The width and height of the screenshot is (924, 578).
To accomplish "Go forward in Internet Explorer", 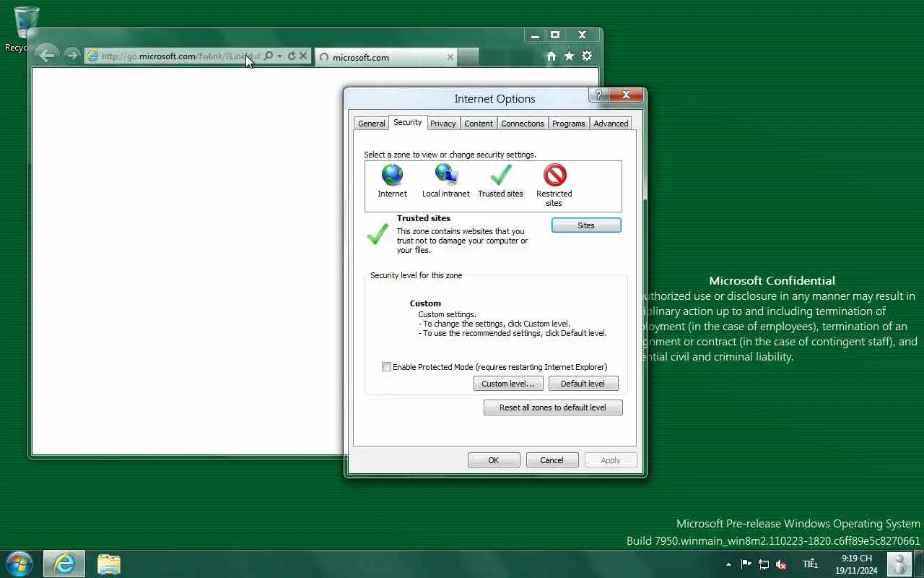I will pos(71,56).
